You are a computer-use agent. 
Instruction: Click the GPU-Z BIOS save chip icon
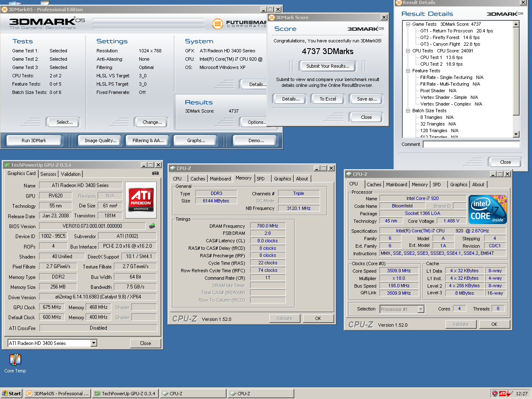152,226
